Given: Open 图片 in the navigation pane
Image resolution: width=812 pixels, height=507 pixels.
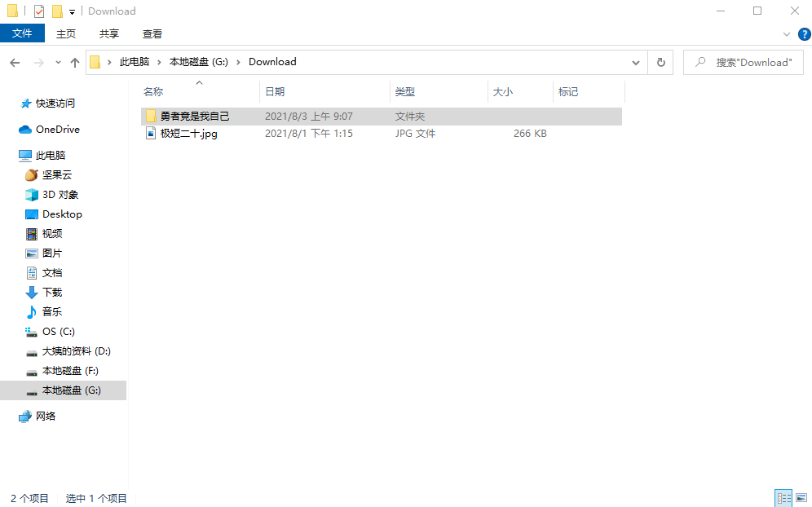Looking at the screenshot, I should 52,253.
